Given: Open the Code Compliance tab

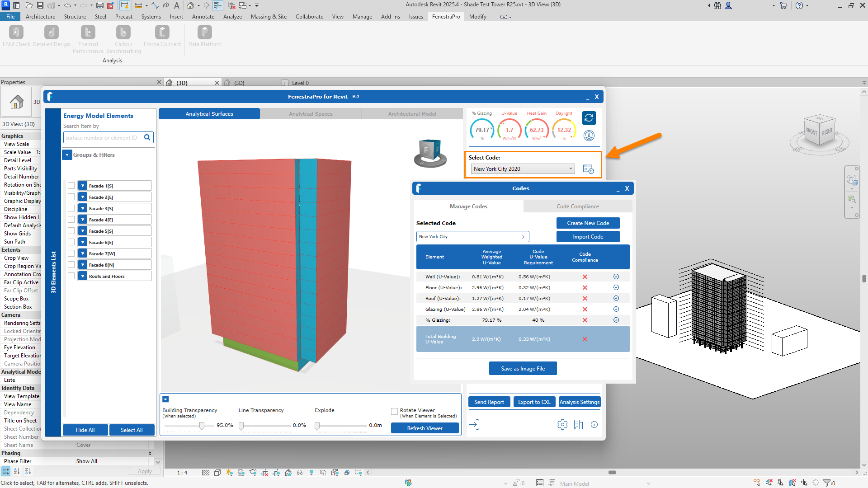Looking at the screenshot, I should click(x=577, y=206).
